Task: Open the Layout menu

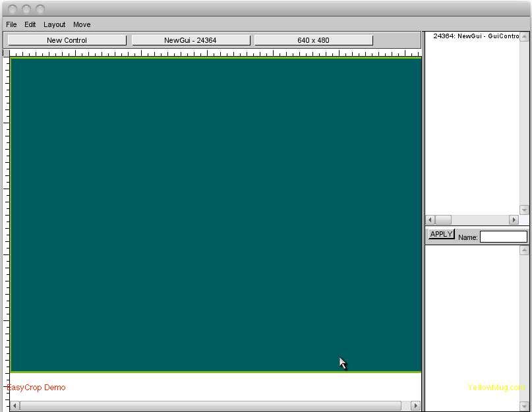Action: [x=55, y=24]
